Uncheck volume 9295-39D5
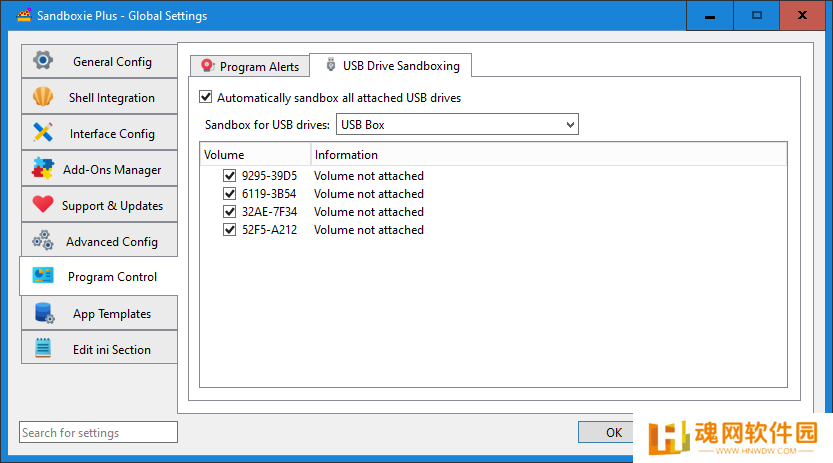This screenshot has width=833, height=463. (230, 176)
